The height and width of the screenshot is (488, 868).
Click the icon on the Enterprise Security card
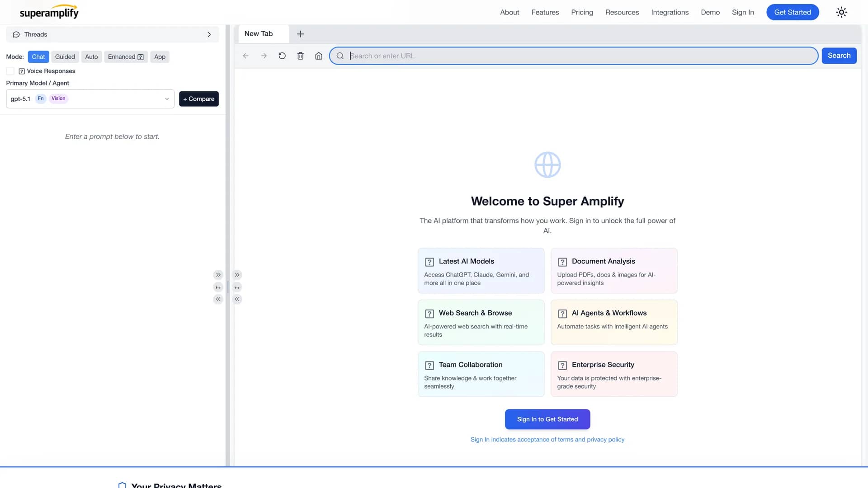(x=562, y=365)
